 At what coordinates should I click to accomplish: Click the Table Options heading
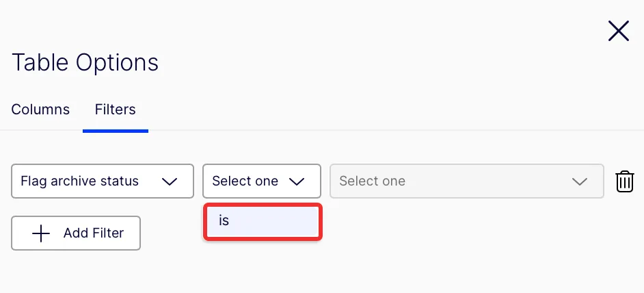(x=85, y=62)
